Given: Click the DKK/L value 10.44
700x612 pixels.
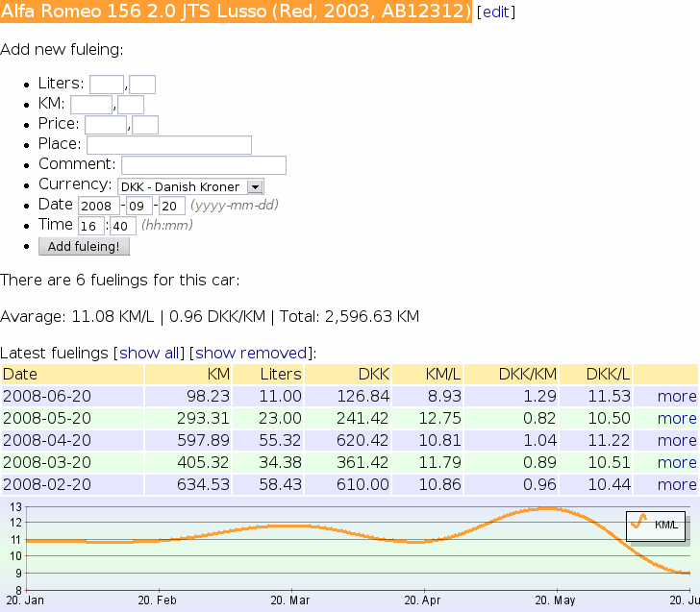Looking at the screenshot, I should [610, 484].
